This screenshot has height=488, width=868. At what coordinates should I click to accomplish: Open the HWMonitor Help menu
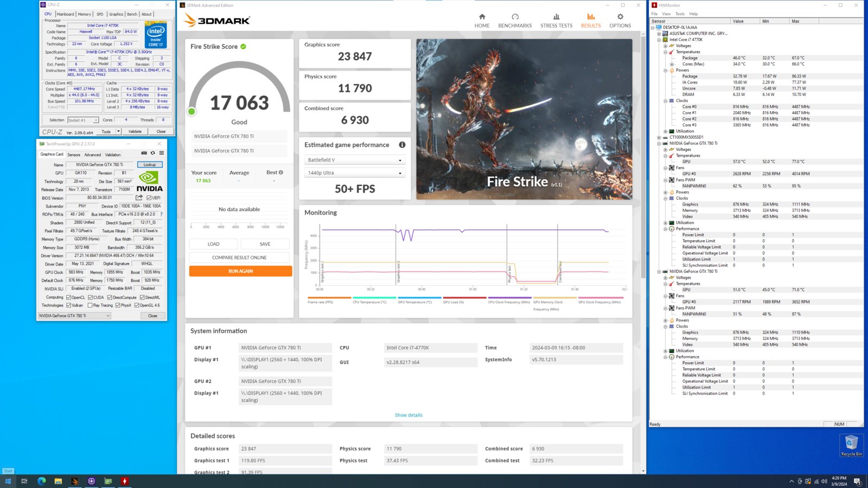click(693, 14)
